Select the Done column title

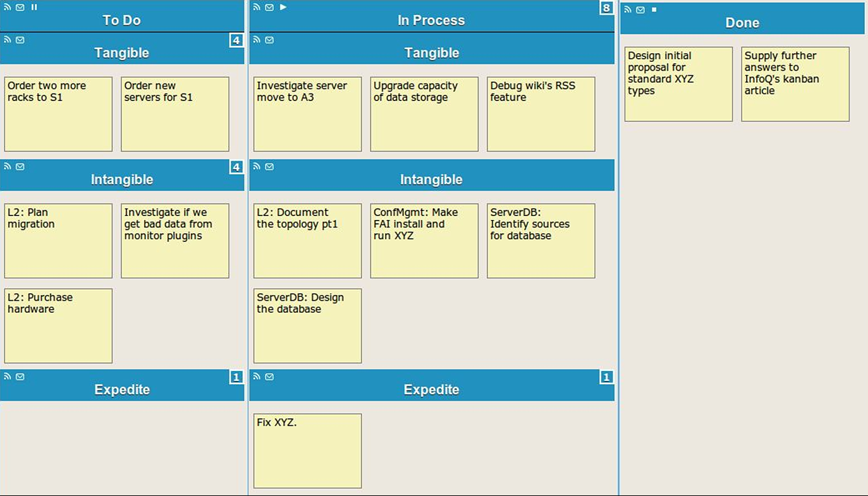click(742, 23)
